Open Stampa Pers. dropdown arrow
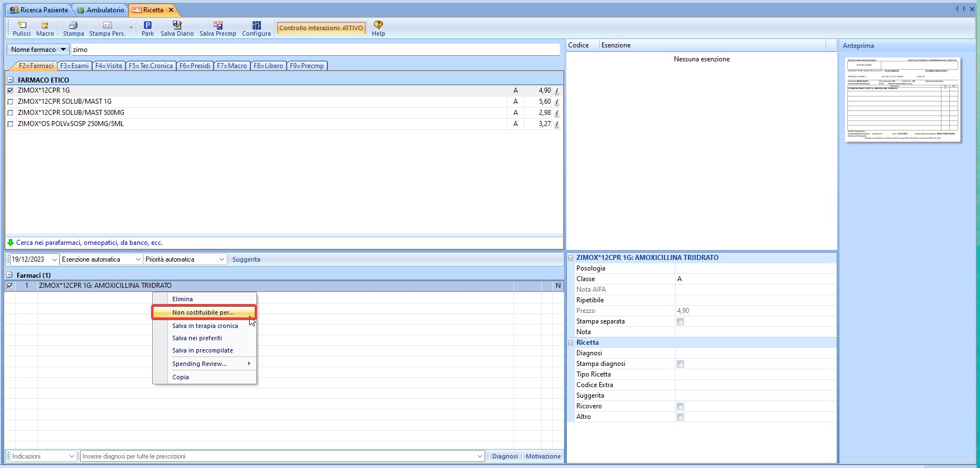 pos(132,28)
